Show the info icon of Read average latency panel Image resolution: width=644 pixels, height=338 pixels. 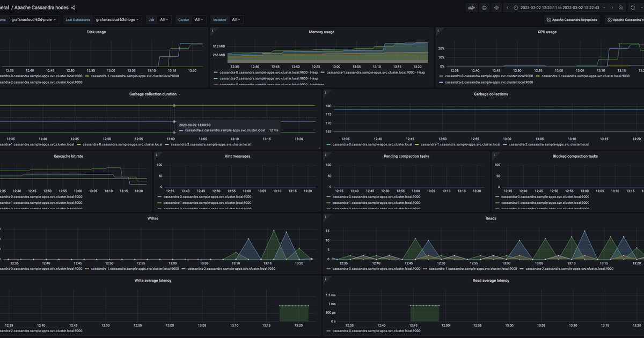pos(326,280)
